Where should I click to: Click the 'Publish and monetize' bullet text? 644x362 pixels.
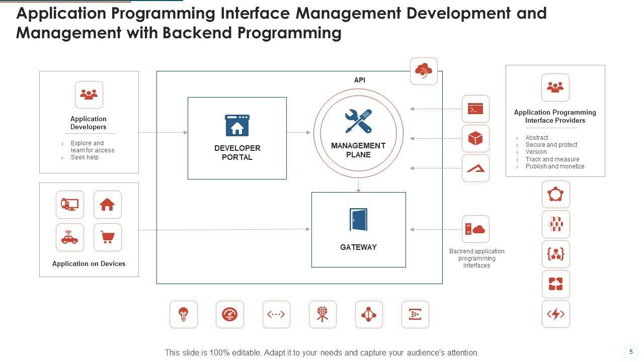pyautogui.click(x=554, y=166)
